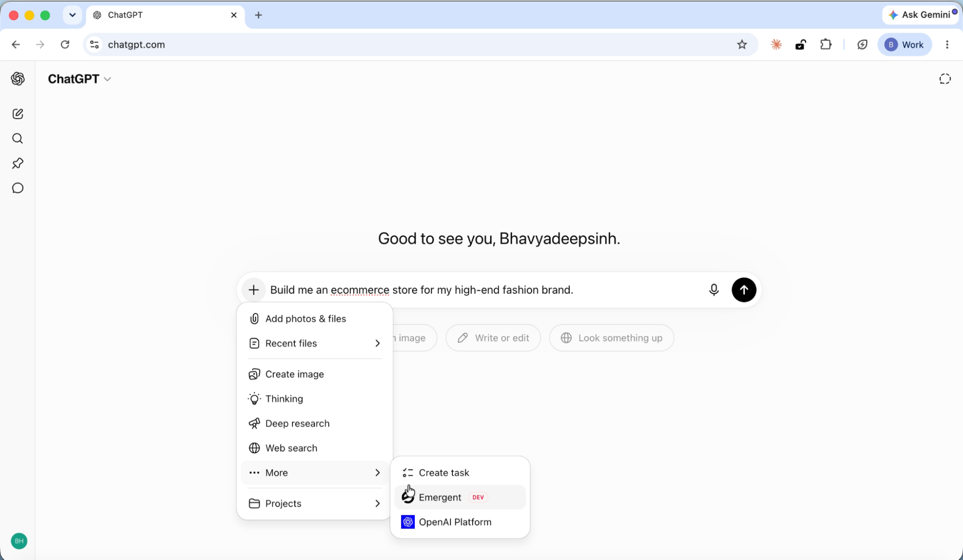The height and width of the screenshot is (560, 963).
Task: Open the ChatGPT model selector dropdown
Action: [x=79, y=79]
